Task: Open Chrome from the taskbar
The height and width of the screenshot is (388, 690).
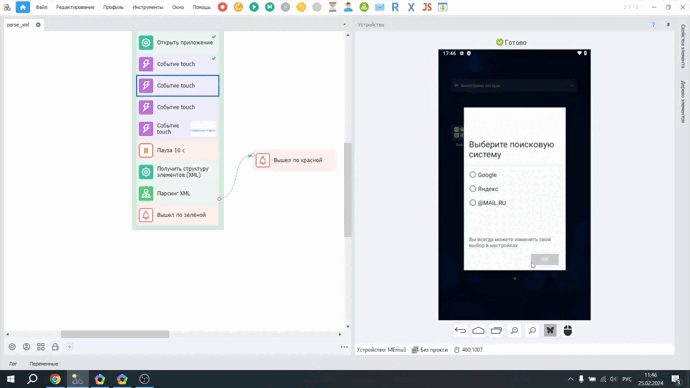Action: tap(55, 379)
